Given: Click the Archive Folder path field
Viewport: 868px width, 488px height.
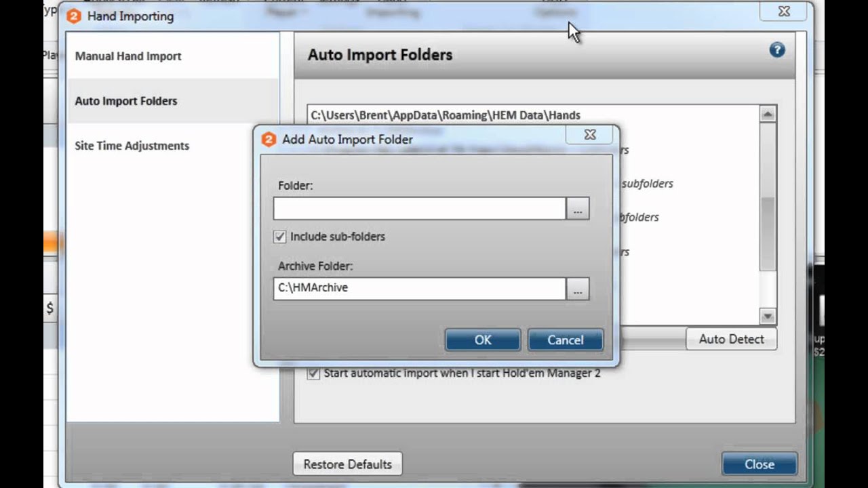Looking at the screenshot, I should (x=419, y=288).
